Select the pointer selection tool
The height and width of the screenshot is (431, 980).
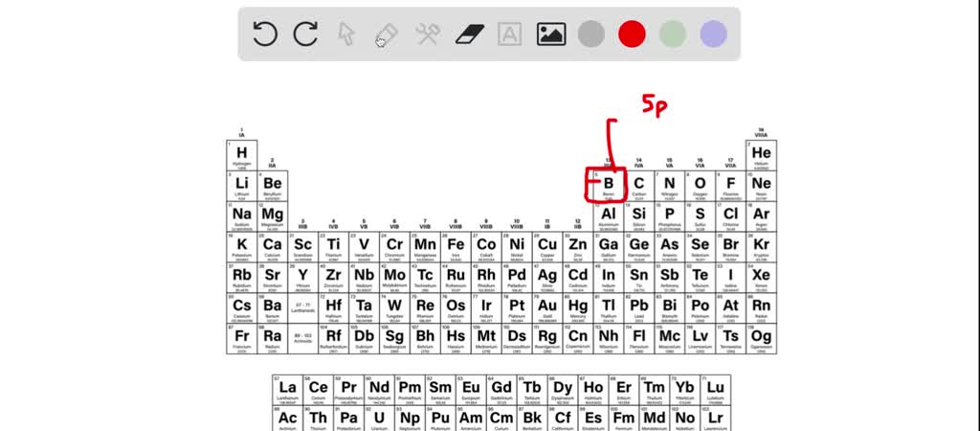pyautogui.click(x=346, y=34)
